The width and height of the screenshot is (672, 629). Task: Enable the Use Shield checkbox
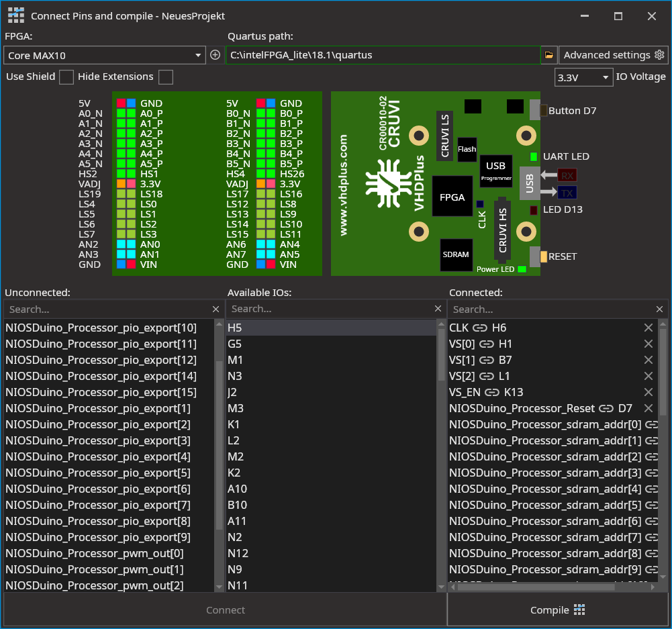(x=66, y=77)
